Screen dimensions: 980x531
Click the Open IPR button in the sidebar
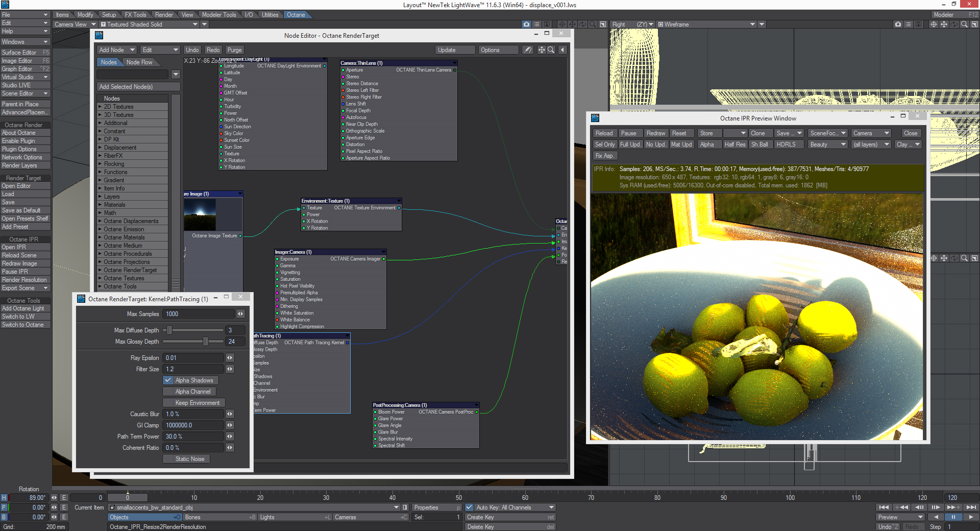click(25, 247)
